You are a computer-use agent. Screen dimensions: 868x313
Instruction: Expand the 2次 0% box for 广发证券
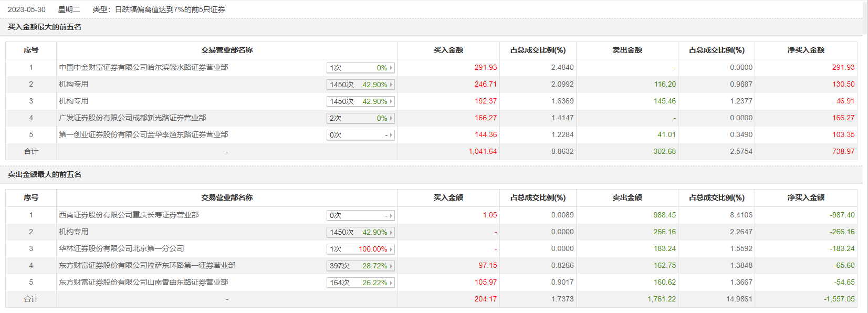[360, 118]
